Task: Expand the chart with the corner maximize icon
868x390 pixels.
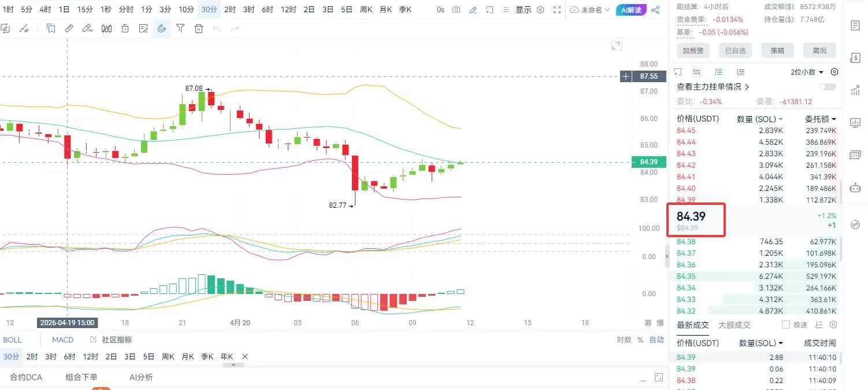Action: pos(616,46)
